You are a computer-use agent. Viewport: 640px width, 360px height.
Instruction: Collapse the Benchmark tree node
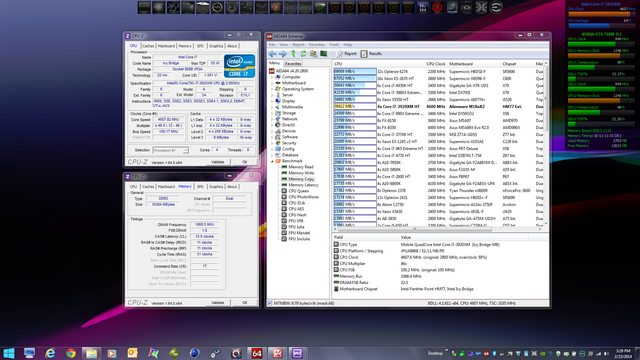(x=272, y=161)
